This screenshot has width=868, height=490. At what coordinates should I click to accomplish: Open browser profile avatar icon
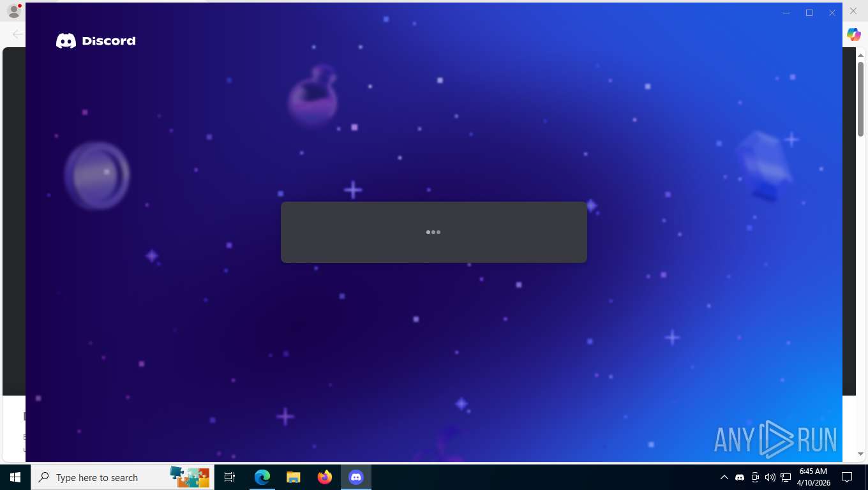[13, 11]
